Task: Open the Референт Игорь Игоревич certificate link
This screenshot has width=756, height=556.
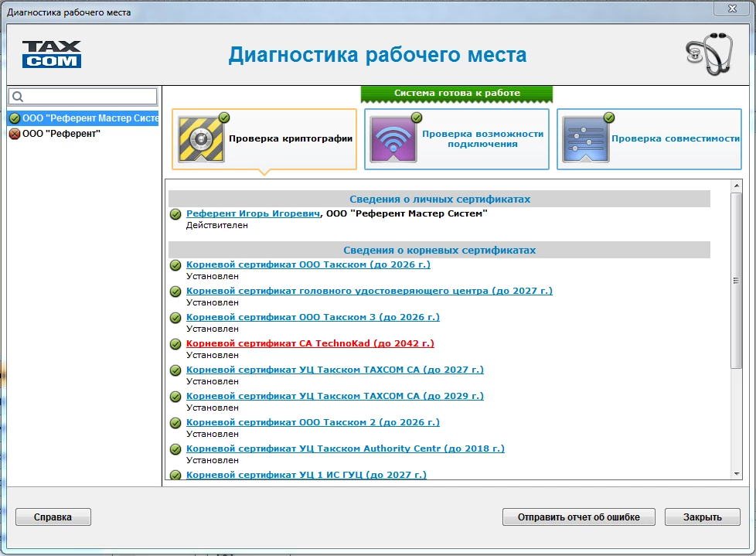Action: [x=253, y=213]
